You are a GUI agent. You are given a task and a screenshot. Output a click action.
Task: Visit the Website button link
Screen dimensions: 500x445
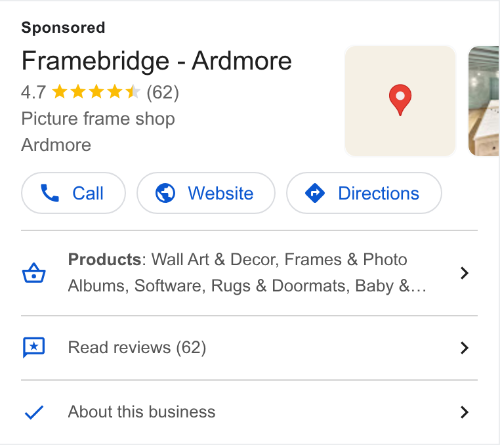(x=206, y=193)
